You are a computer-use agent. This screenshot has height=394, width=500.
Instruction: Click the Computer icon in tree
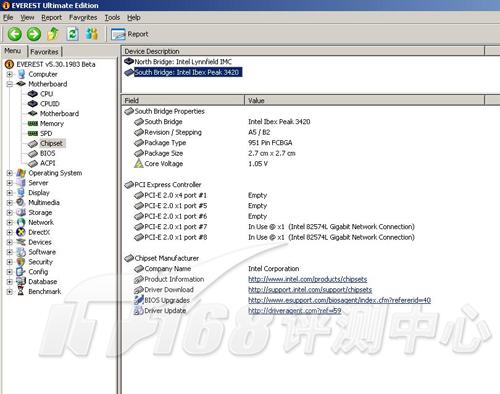click(x=21, y=74)
